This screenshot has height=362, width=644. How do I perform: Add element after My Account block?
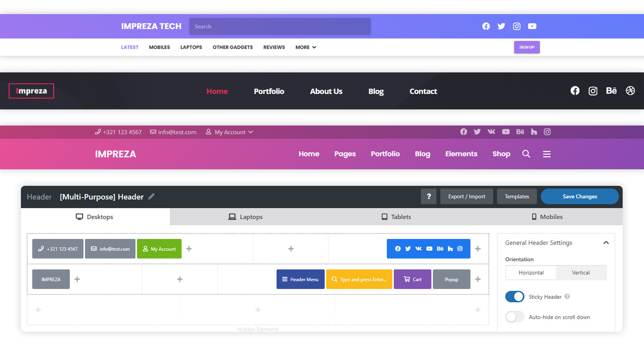click(x=189, y=249)
